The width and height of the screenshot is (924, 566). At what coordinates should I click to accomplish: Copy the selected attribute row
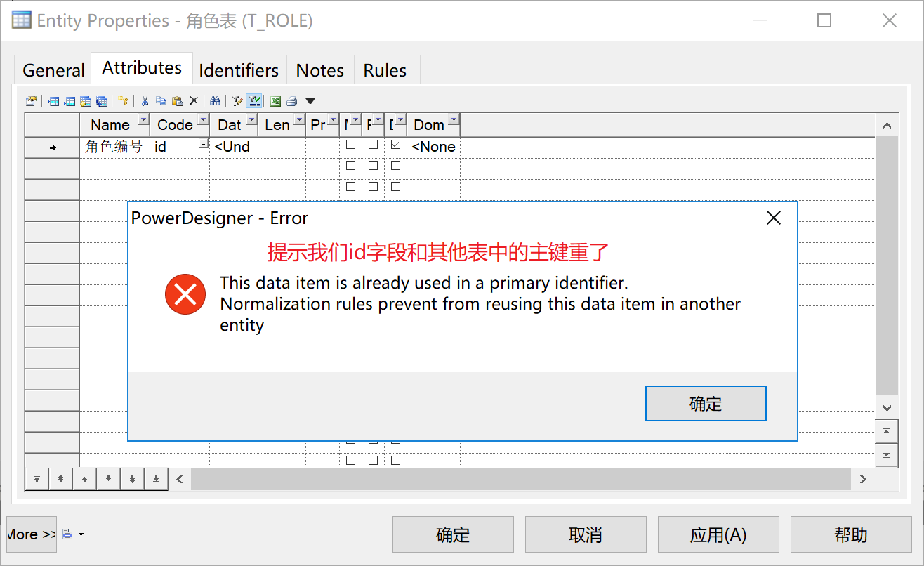[x=161, y=100]
